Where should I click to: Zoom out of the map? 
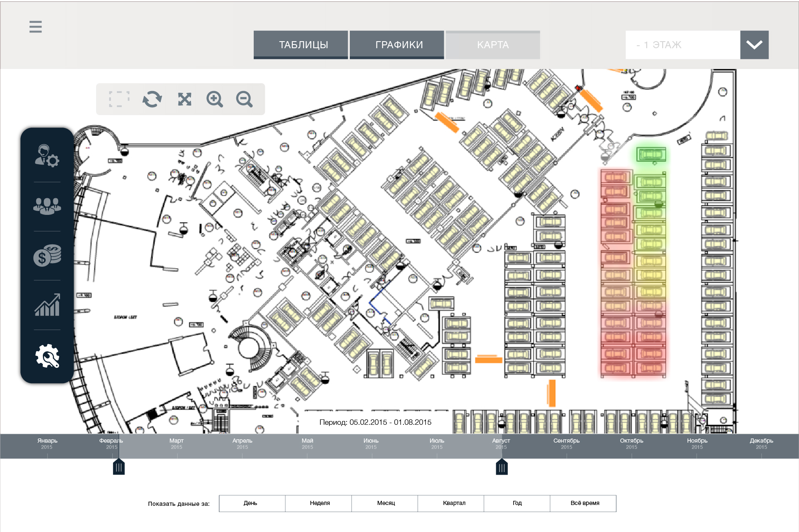[x=244, y=99]
